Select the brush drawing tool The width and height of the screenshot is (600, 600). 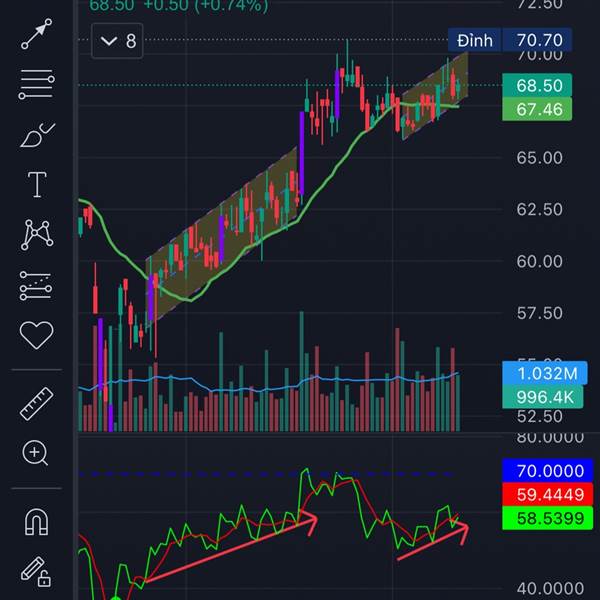(x=37, y=135)
